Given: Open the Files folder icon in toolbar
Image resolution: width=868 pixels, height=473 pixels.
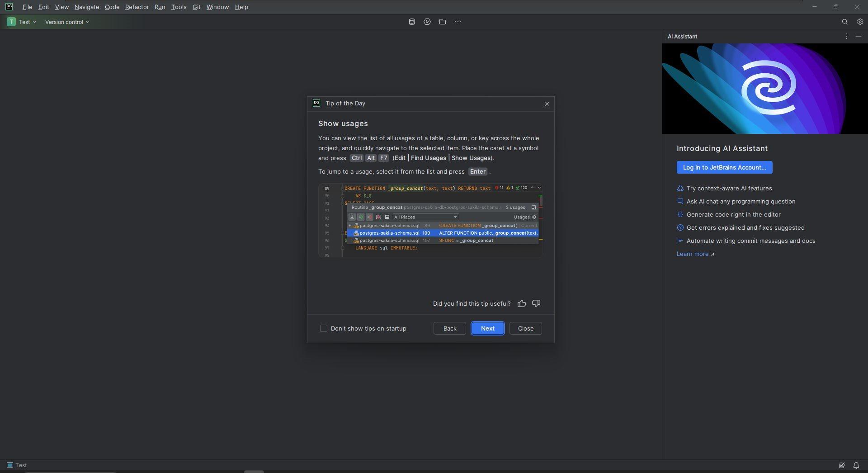Looking at the screenshot, I should tap(442, 22).
